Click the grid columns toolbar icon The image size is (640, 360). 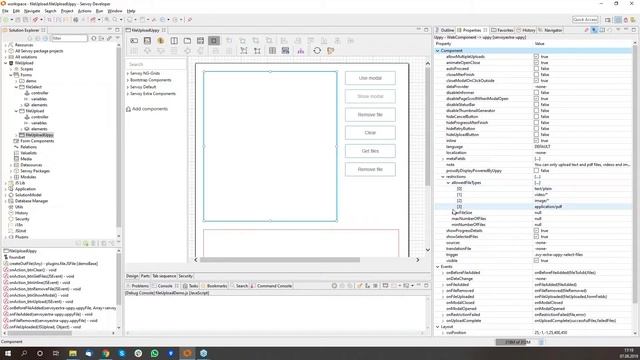coord(272,51)
